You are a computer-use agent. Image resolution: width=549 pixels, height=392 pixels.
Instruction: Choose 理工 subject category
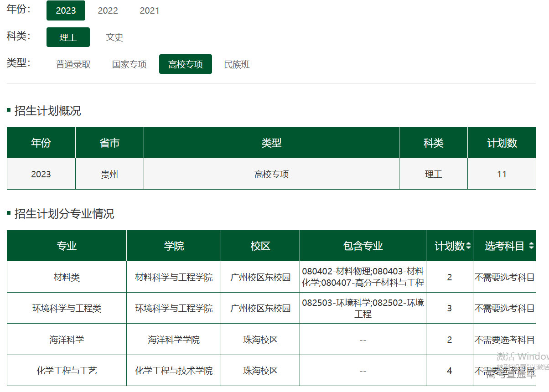[68, 37]
